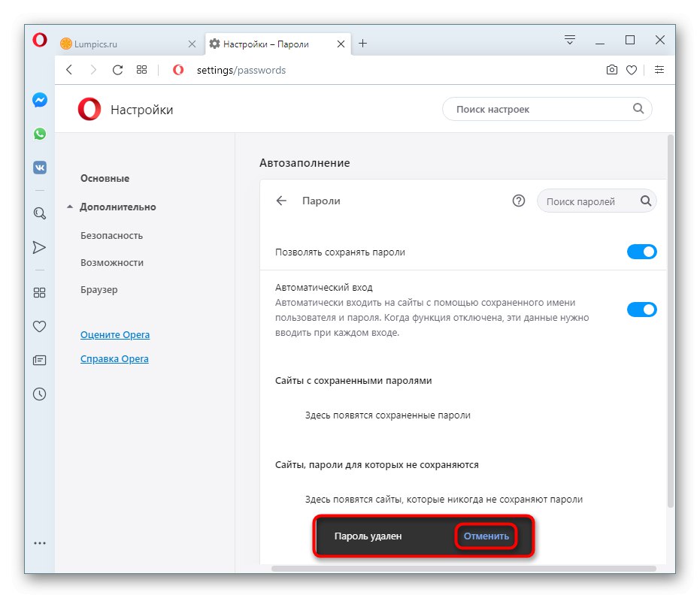The height and width of the screenshot is (598, 700).
Task: Open bookmarks heart in the sidebar
Action: 39,327
